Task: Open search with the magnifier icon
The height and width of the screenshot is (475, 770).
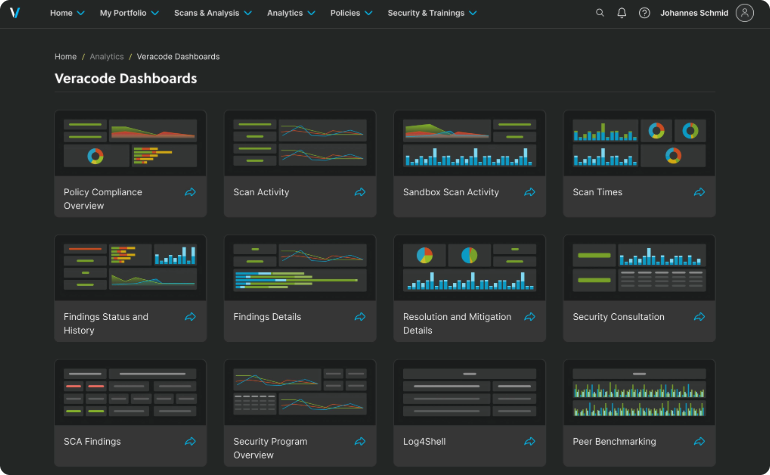Action: [x=600, y=13]
